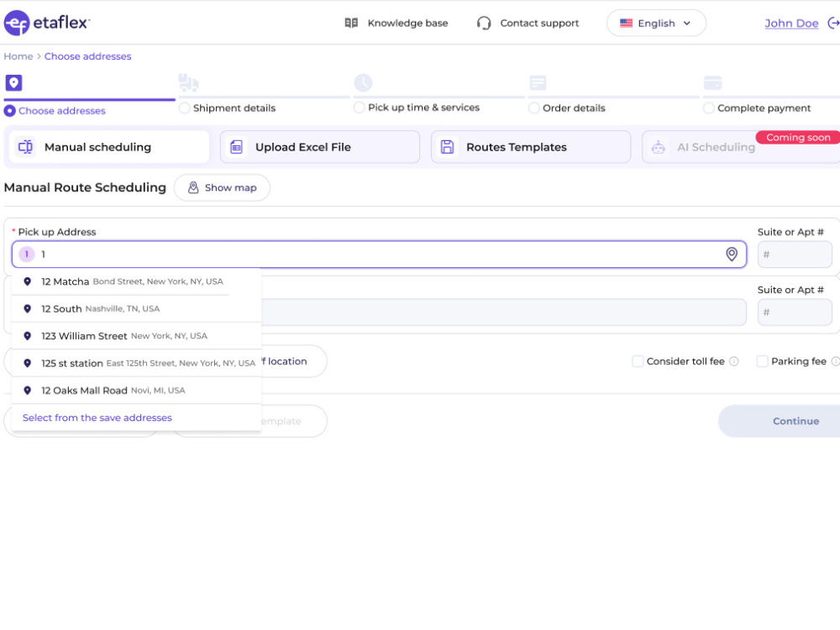Click the etaflex logo
Image resolution: width=840 pixels, height=630 pixels.
47,23
